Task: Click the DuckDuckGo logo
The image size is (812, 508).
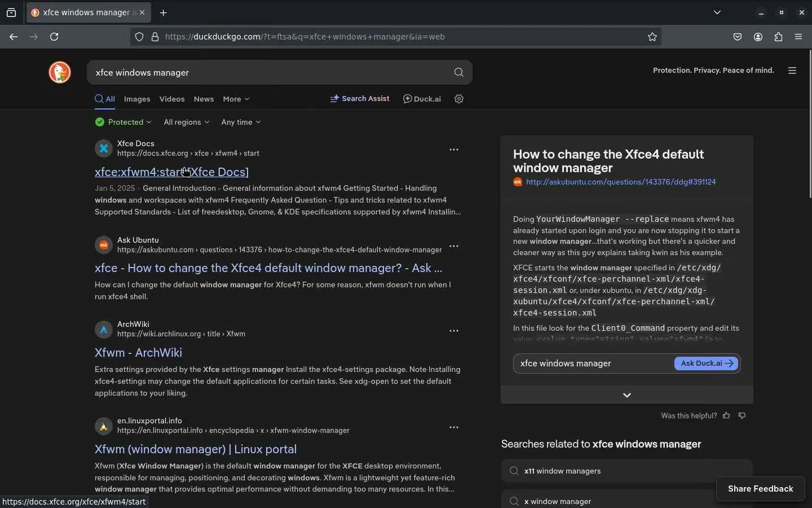Action: tap(60, 72)
